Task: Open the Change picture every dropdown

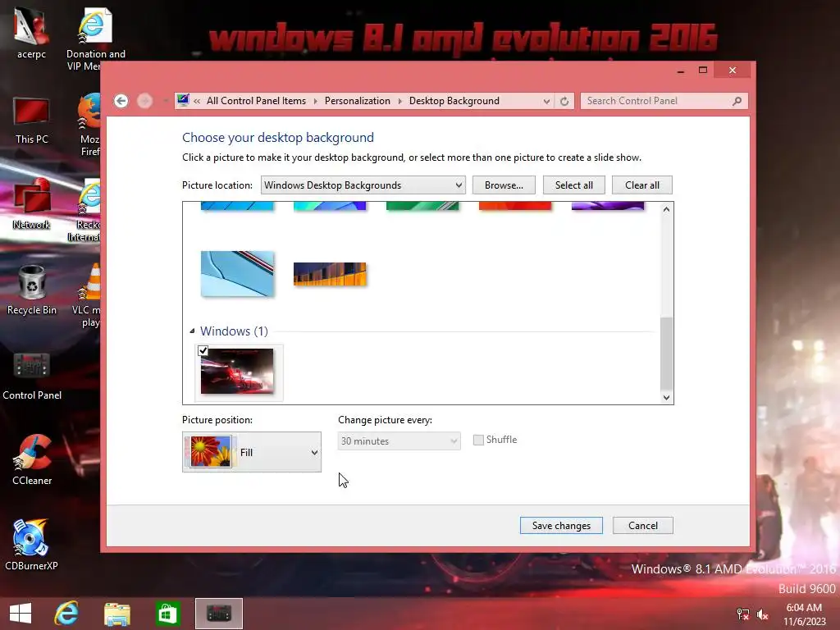Action: point(399,441)
